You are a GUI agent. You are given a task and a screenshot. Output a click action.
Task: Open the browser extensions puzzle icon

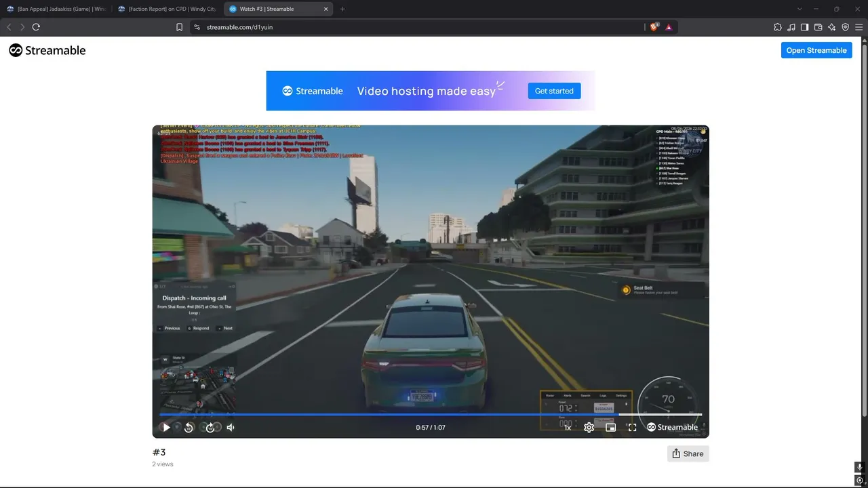point(778,27)
